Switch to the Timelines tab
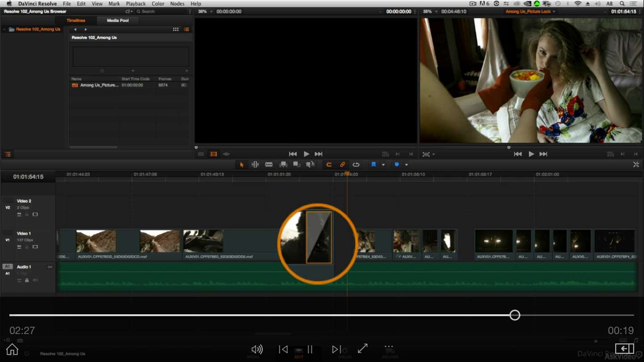Image resolution: width=644 pixels, height=362 pixels. point(76,21)
